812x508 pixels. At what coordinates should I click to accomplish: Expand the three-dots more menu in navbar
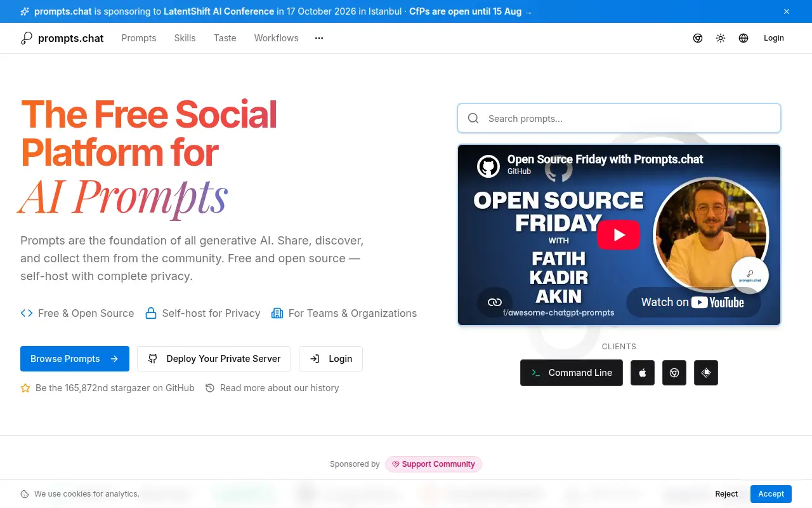click(319, 38)
